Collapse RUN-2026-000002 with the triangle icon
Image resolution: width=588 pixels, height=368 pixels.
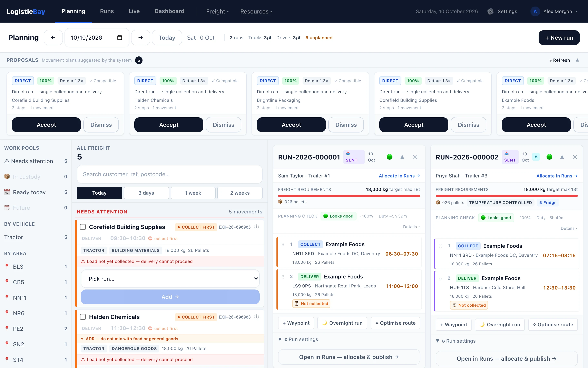(x=562, y=157)
